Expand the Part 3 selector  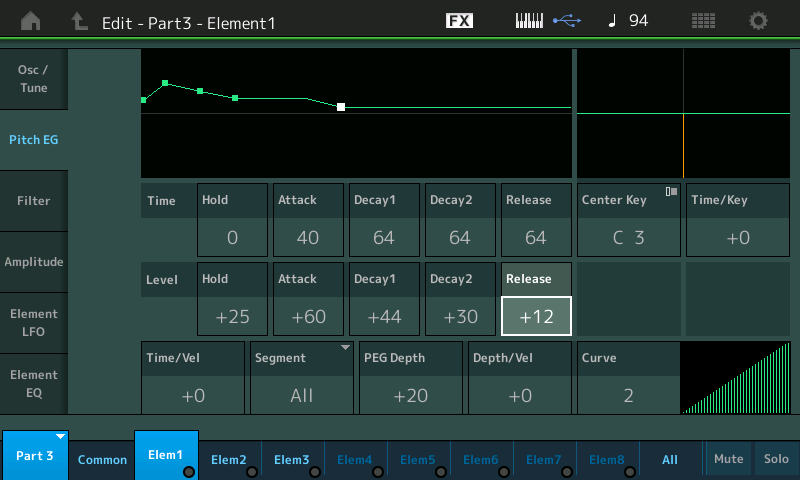click(35, 455)
